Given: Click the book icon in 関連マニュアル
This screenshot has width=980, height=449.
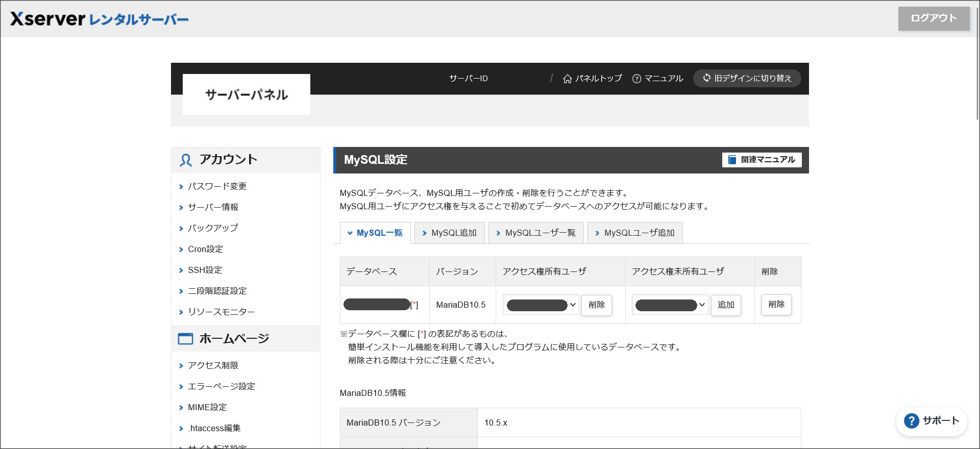Looking at the screenshot, I should pyautogui.click(x=732, y=160).
